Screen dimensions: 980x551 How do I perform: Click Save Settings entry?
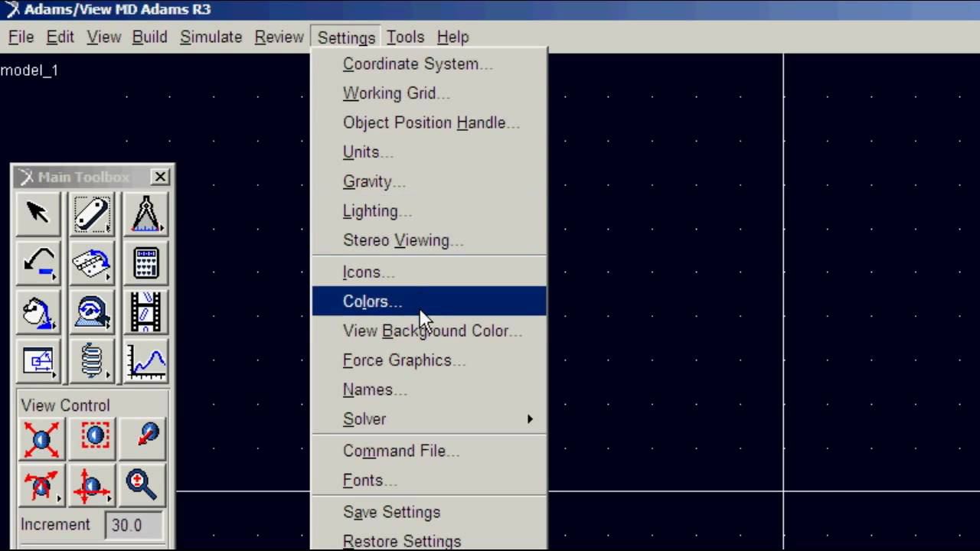click(429, 512)
